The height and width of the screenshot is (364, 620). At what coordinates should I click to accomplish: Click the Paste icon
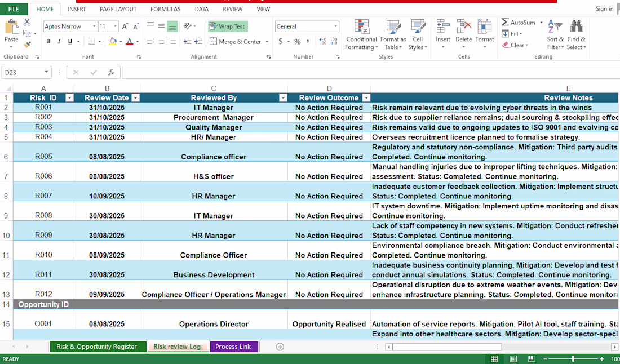coord(11,28)
